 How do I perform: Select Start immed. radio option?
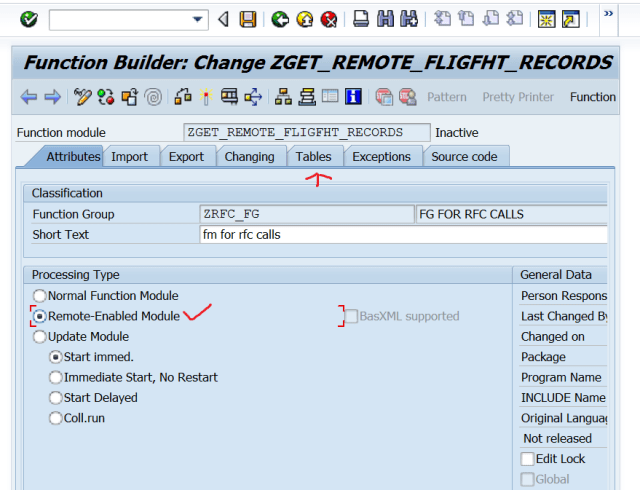pyautogui.click(x=56, y=357)
